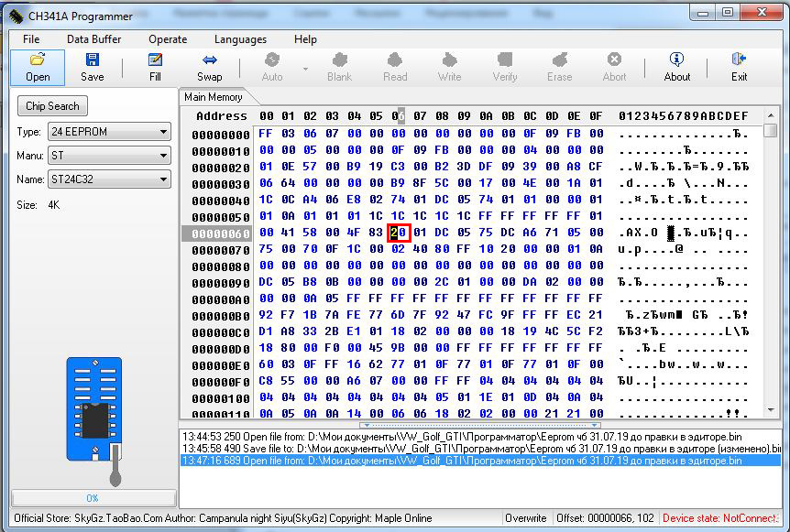Maximize the CH341A Programmer window
Viewport: 790px width, 532px height.
[x=728, y=12]
